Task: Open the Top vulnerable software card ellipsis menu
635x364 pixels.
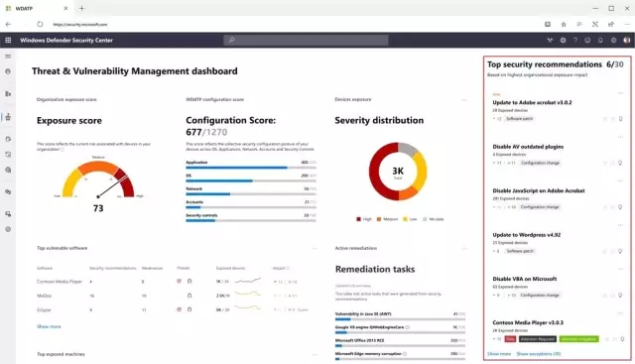Action: (315, 248)
